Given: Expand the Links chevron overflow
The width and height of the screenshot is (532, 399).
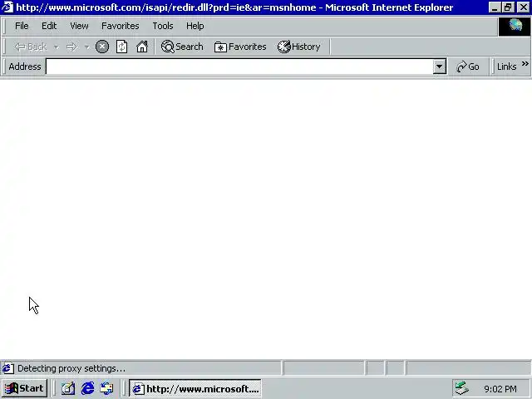Looking at the screenshot, I should [x=525, y=64].
